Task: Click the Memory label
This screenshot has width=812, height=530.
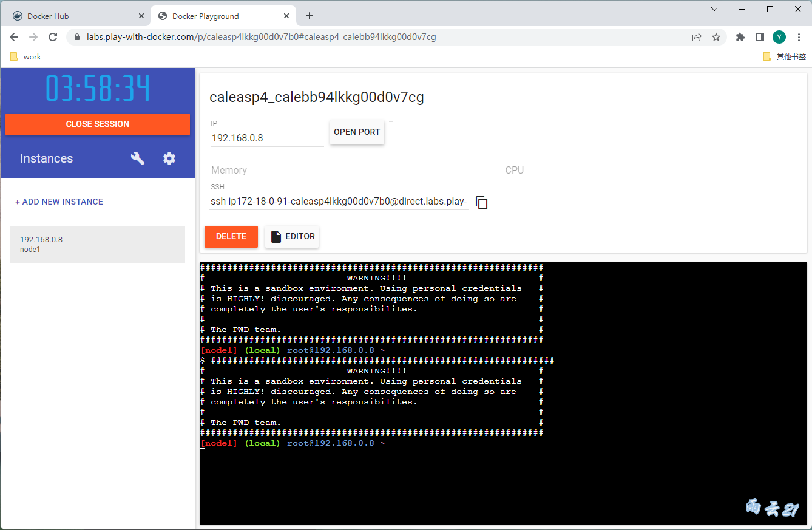Action: pos(229,170)
